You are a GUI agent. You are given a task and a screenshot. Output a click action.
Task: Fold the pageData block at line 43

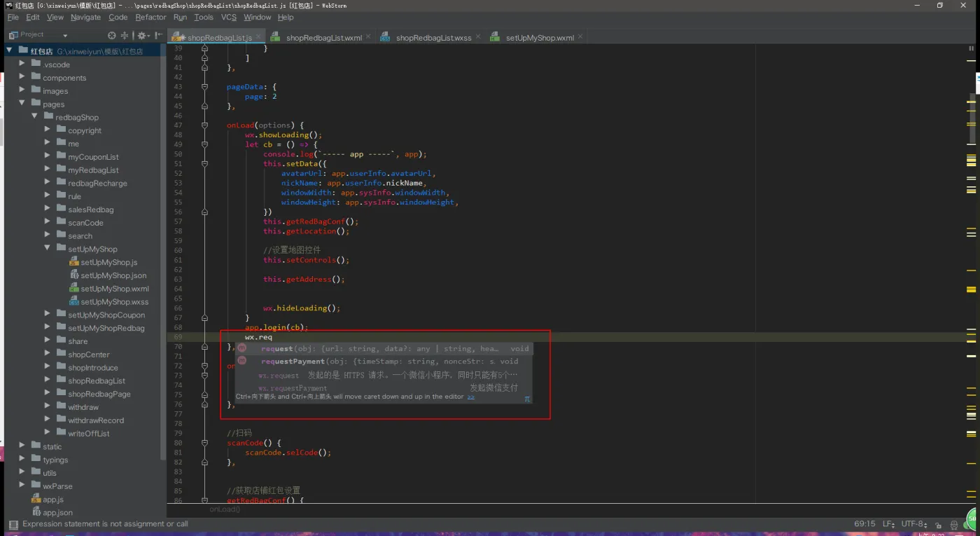(204, 87)
